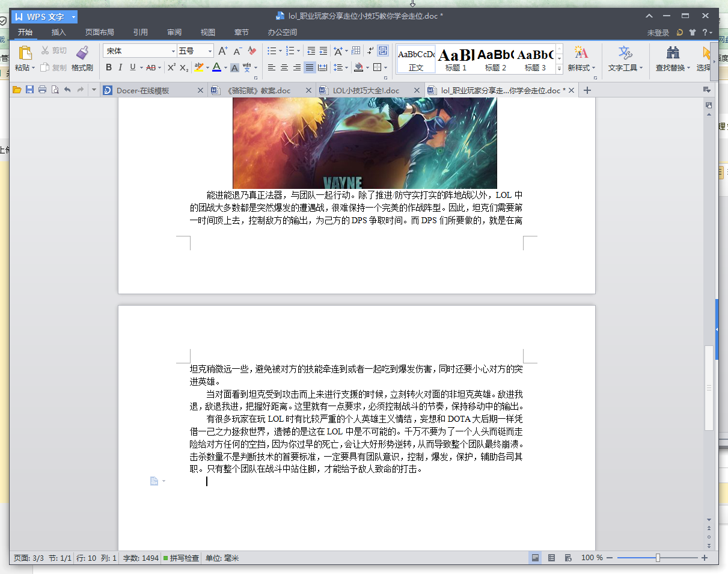Open the font size dropdown (五号)
This screenshot has height=574, width=728.
210,51
